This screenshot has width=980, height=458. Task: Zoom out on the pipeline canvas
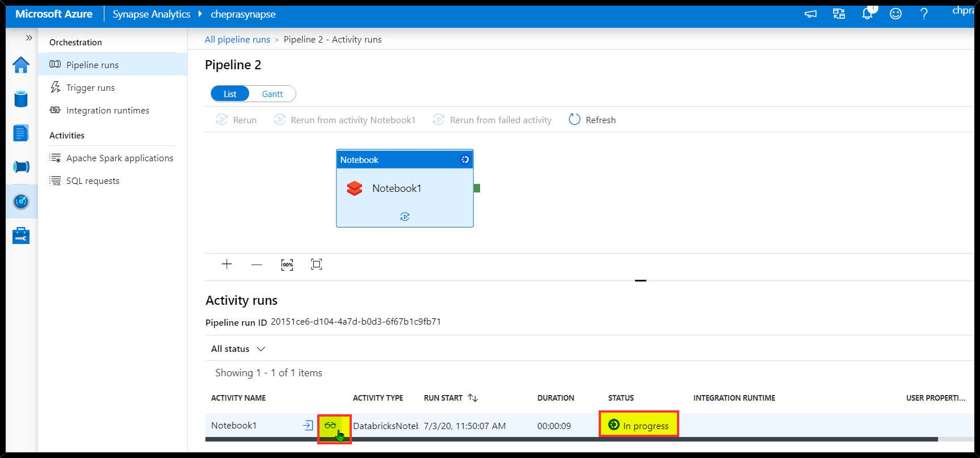click(x=257, y=264)
